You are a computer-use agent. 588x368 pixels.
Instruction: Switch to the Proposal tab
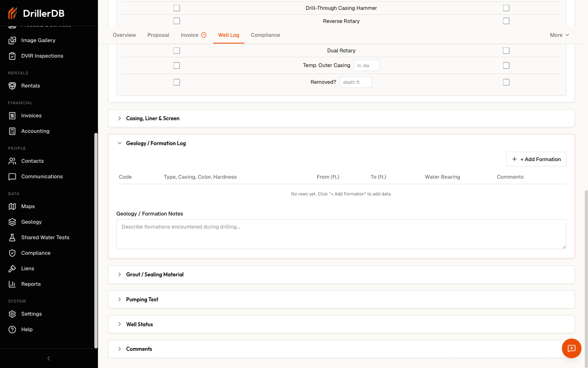[158, 35]
